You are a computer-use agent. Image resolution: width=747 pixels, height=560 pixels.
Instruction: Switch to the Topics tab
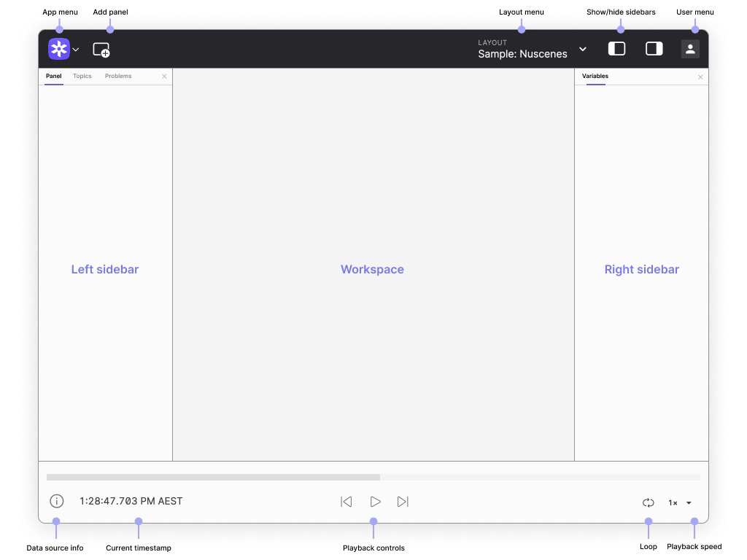[x=82, y=76]
